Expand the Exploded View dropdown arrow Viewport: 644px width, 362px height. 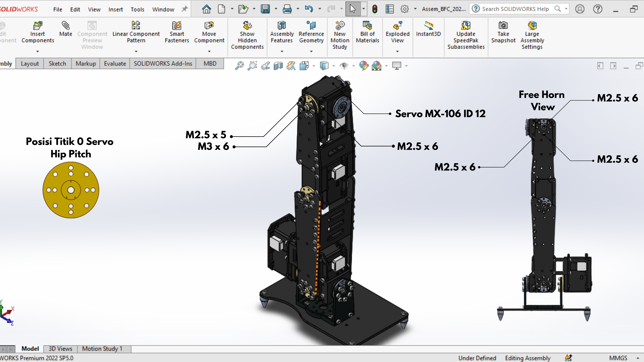pyautogui.click(x=397, y=51)
